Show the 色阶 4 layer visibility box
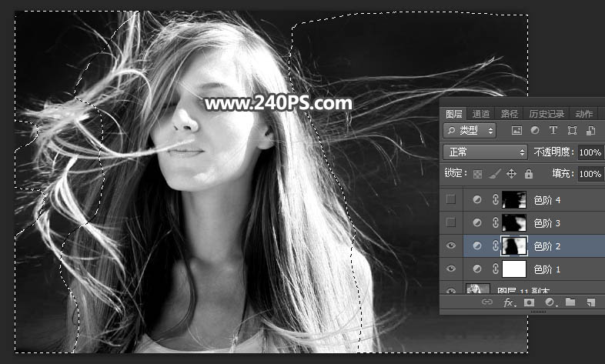The image size is (605, 364). 450,199
